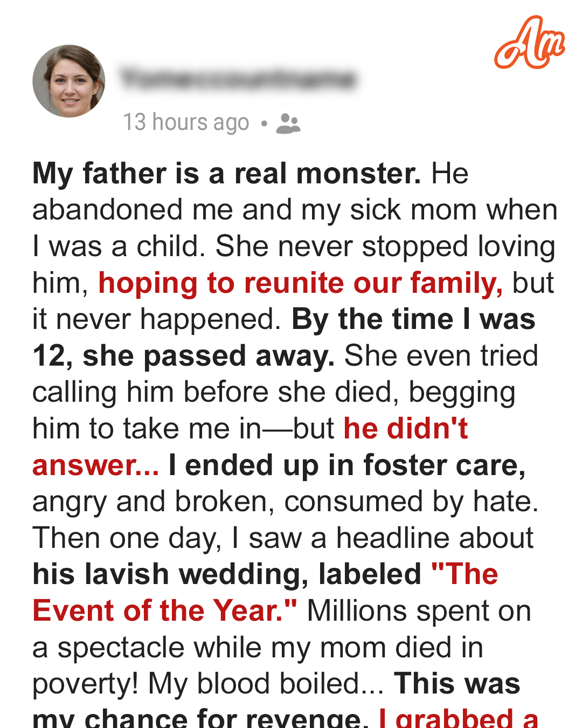Click bold 'By the time I was' text
This screenshot has width=582, height=728.
click(x=413, y=319)
